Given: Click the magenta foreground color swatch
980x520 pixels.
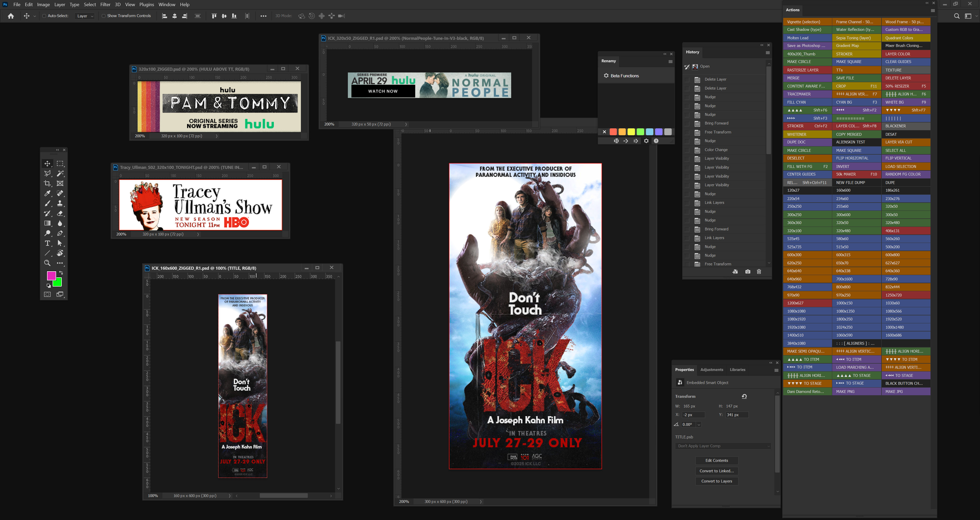Looking at the screenshot, I should [51, 275].
